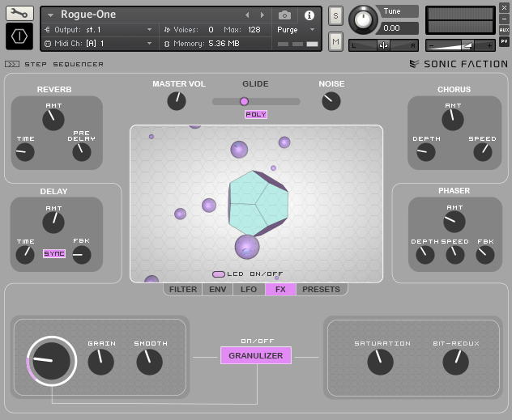This screenshot has width=512, height=420.
Task: Toggle the delay SYNC button
Action: point(54,254)
